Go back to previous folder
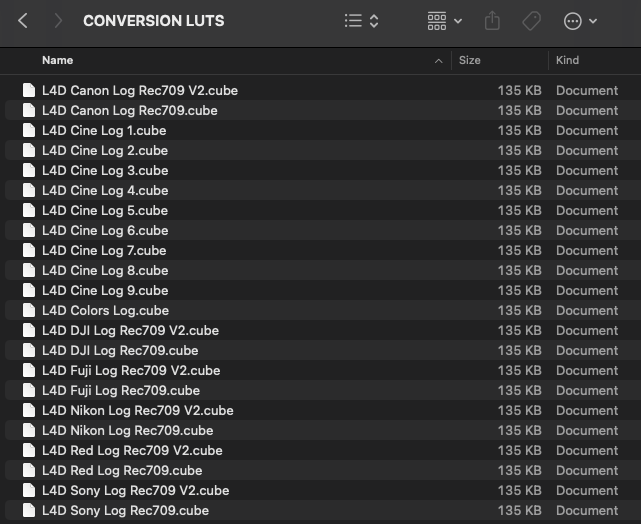This screenshot has height=524, width=641. pyautogui.click(x=23, y=20)
